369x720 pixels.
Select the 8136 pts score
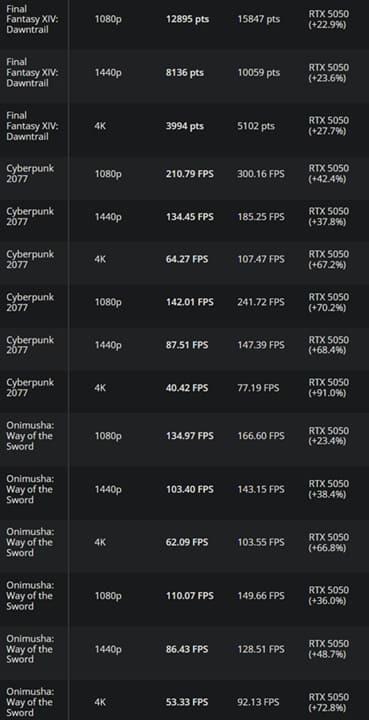click(184, 73)
